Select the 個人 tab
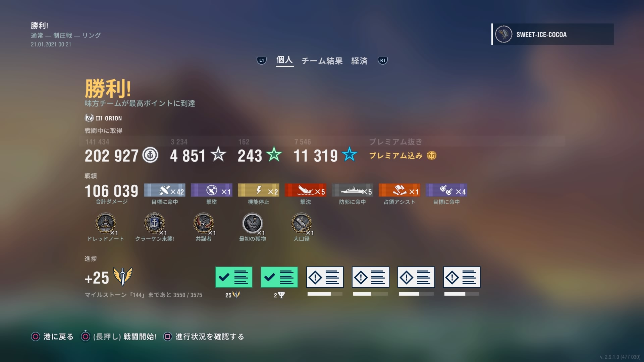Viewport: 644px width, 362px height. tap(284, 60)
